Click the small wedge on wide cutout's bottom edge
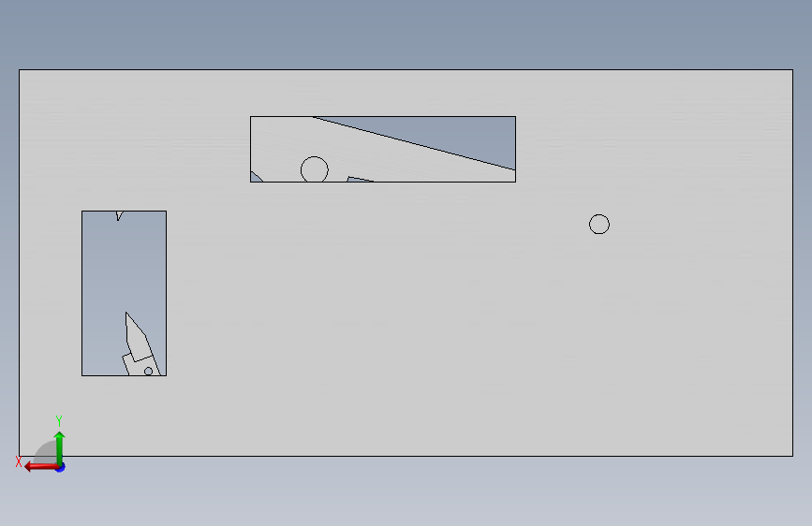 [358, 179]
